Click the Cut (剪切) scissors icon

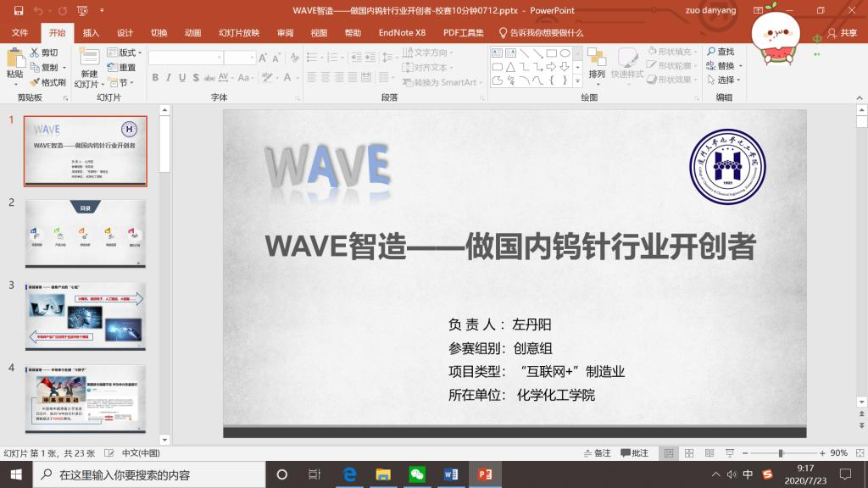(x=35, y=53)
